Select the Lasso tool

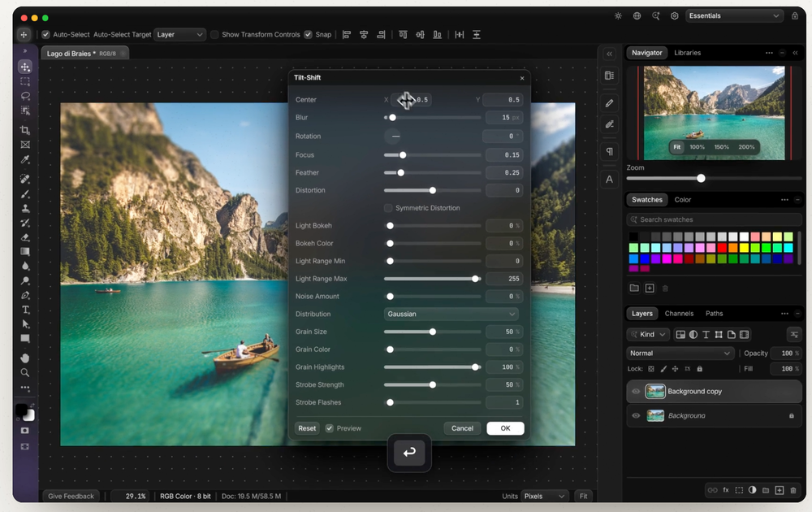coord(25,96)
